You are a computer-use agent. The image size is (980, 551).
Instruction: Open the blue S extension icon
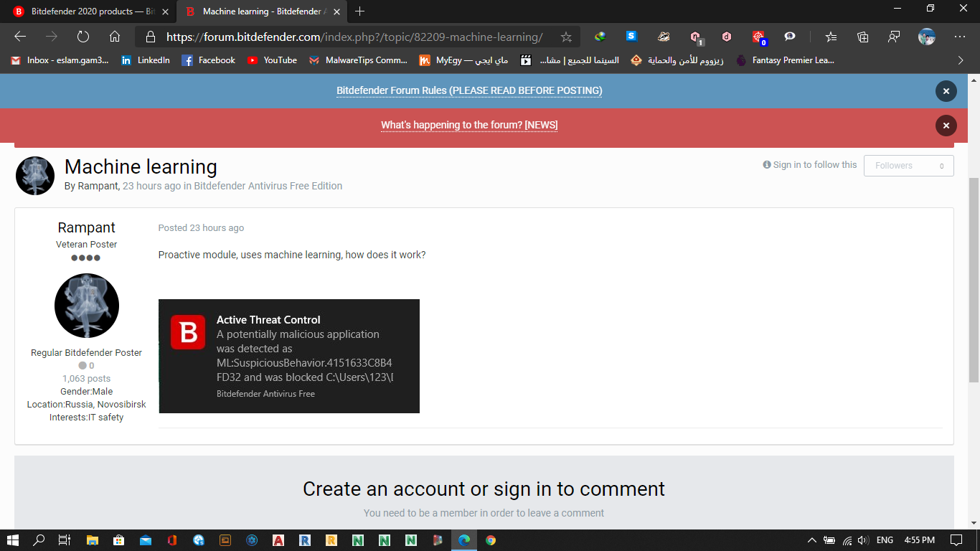click(x=631, y=37)
